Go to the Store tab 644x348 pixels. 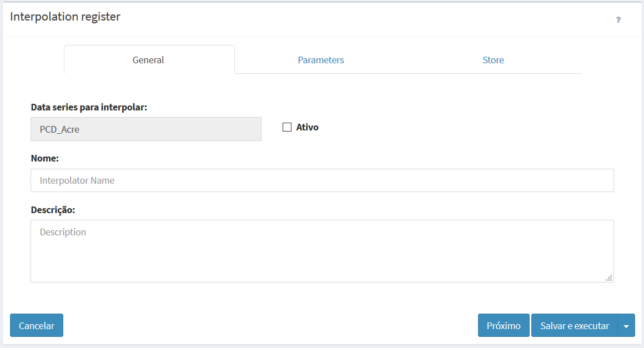[493, 60]
